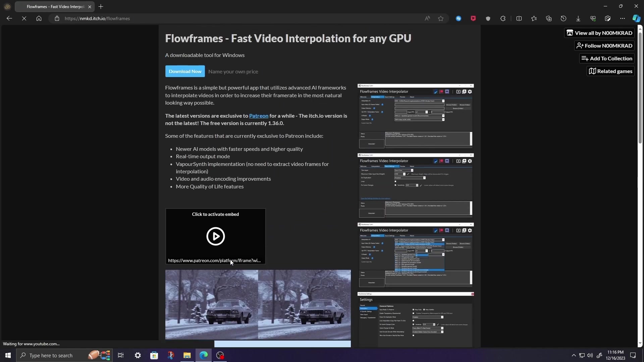The width and height of the screenshot is (644, 362).
Task: Add this page to favorites
Action: point(441,18)
